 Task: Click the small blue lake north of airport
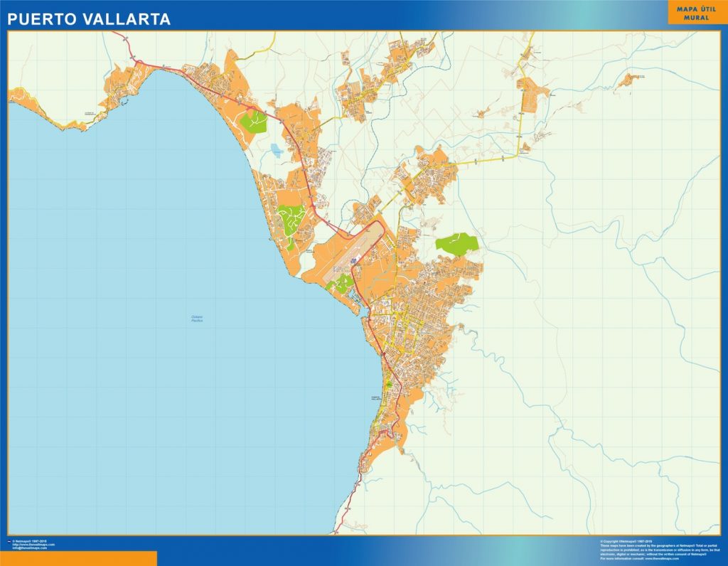pos(277,151)
